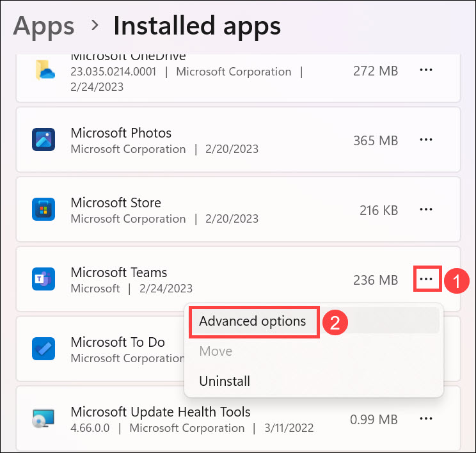Click the Microsoft Store app icon
476x453 pixels.
point(44,209)
